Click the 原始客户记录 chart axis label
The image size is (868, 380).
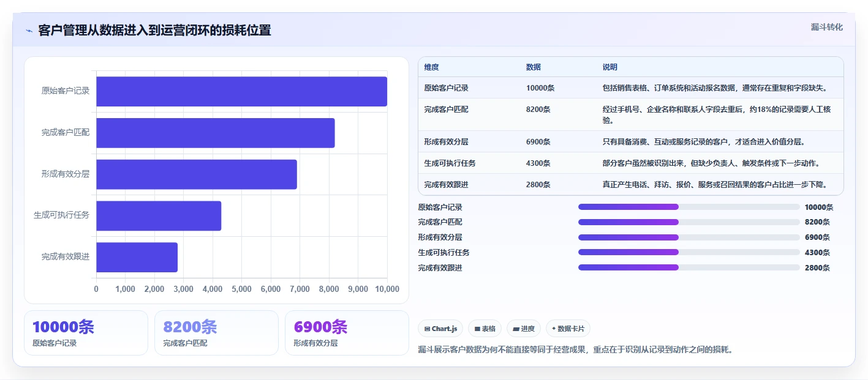pyautogui.click(x=66, y=91)
